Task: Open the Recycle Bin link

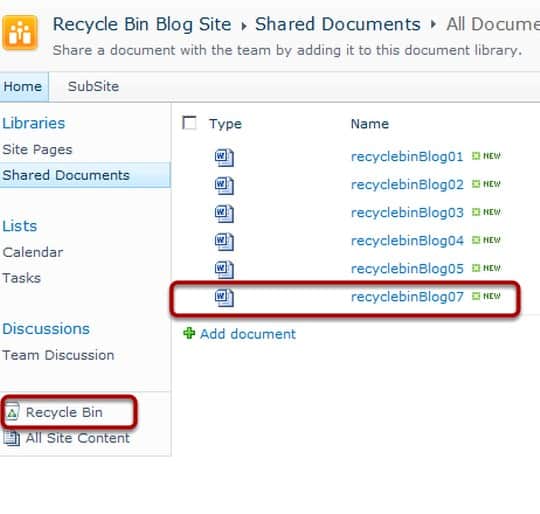Action: [64, 412]
